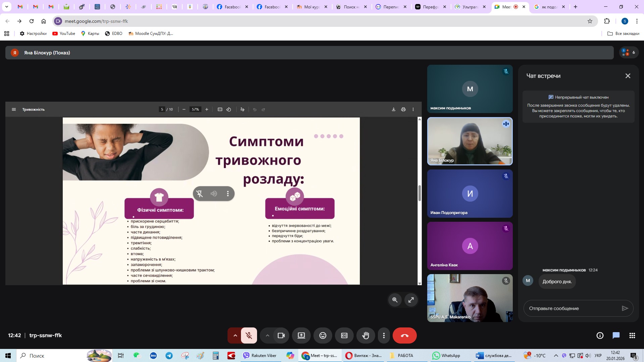Rotate the PDF page counterclockwise

229,109
